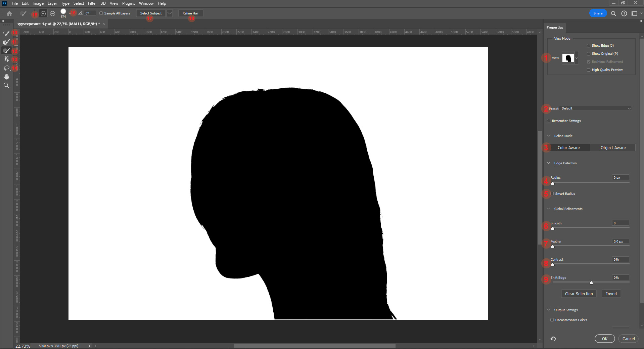This screenshot has width=644, height=349.
Task: Click the Shift Edge slider handle
Action: pos(591,282)
